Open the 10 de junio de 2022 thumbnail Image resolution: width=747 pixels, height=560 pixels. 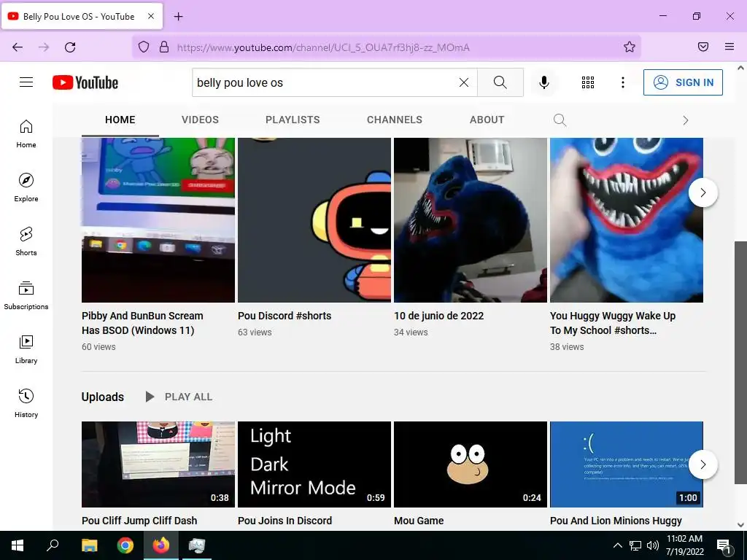(471, 220)
